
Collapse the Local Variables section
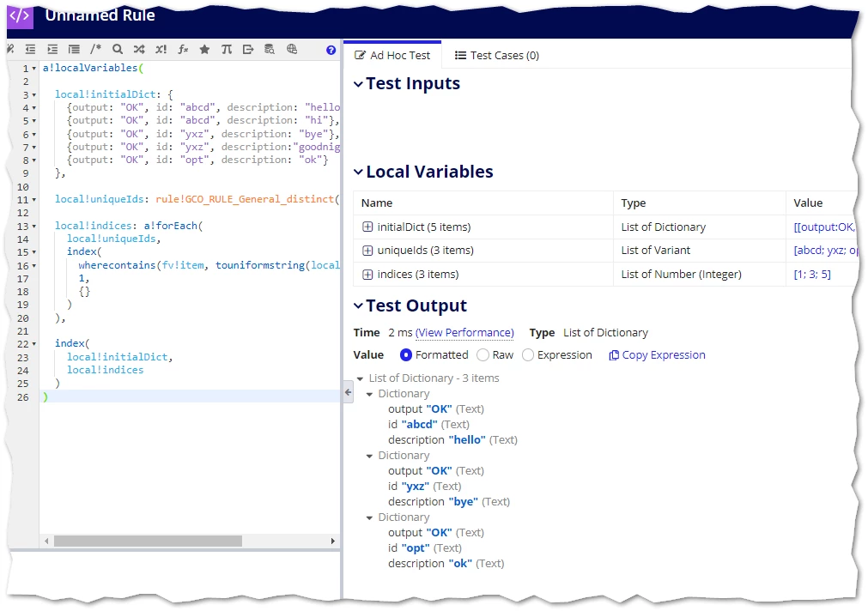[x=358, y=172]
